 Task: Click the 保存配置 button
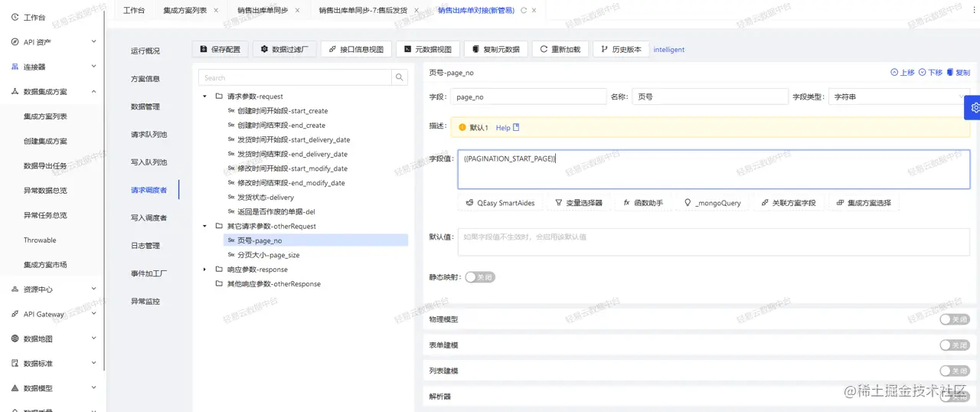click(x=220, y=49)
